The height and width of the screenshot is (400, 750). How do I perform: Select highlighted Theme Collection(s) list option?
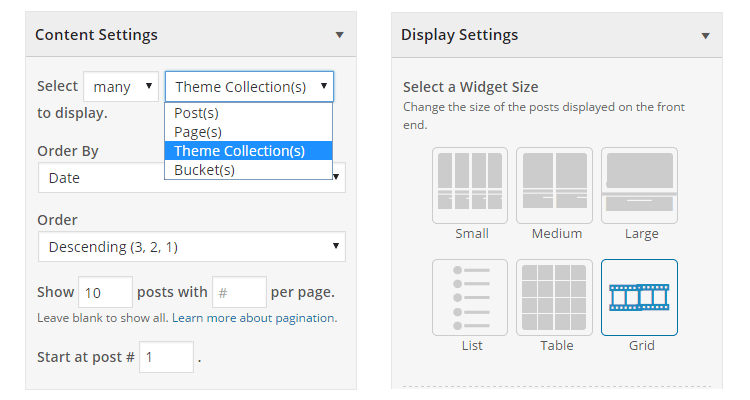pyautogui.click(x=248, y=151)
